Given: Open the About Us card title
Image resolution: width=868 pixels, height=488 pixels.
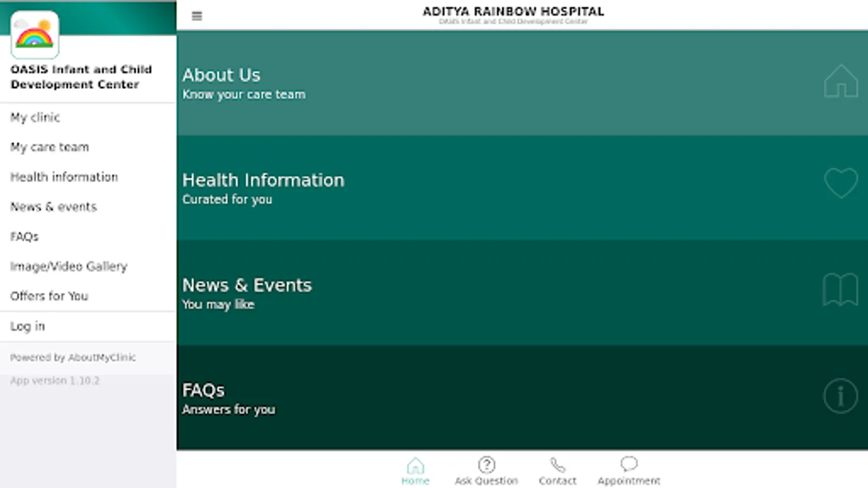Looking at the screenshot, I should [221, 75].
